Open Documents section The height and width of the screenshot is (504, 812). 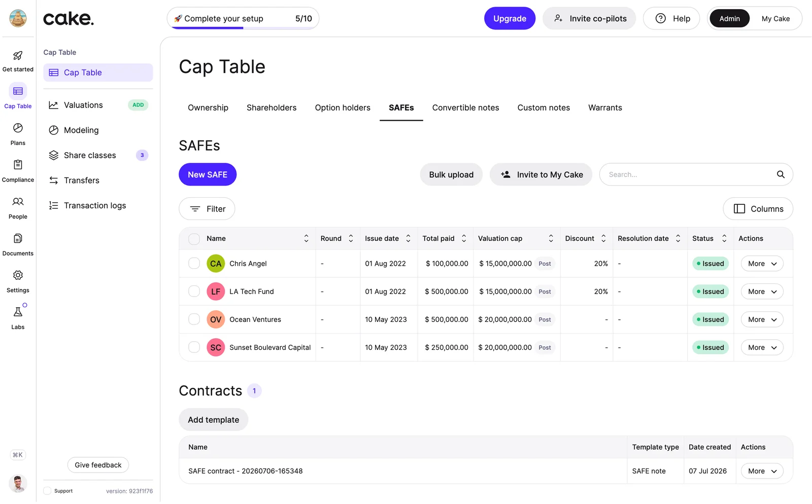coord(18,244)
